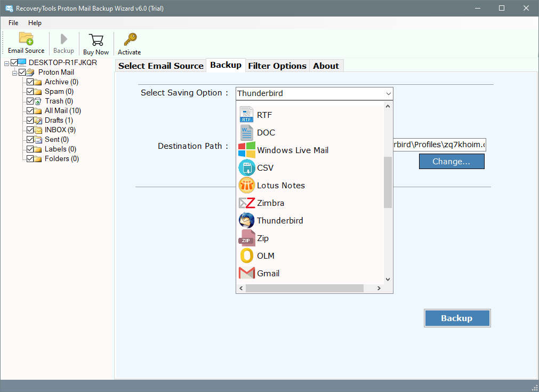Select the OLM Outlook icon
539x392 pixels.
[246, 256]
